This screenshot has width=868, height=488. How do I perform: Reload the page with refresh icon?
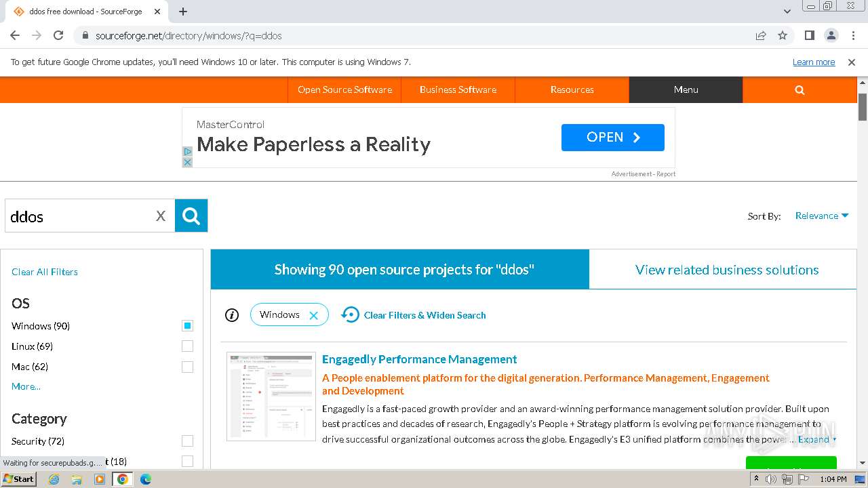pos(58,35)
